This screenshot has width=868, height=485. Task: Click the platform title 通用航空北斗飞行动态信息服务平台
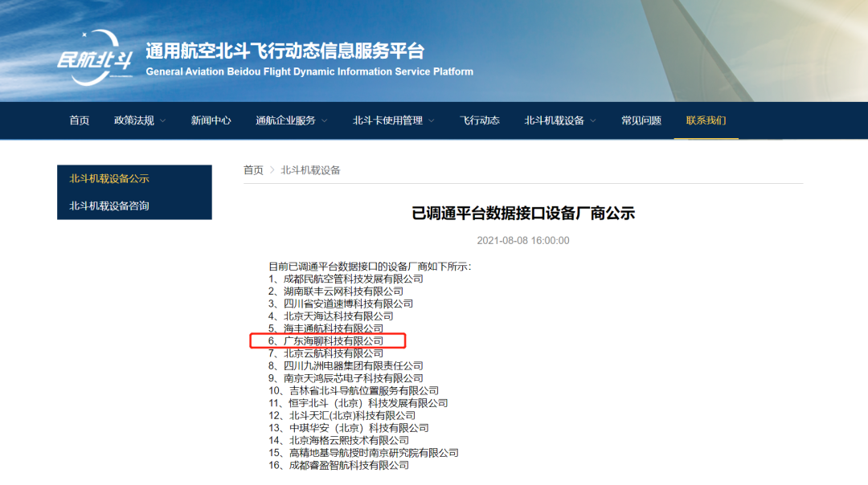tap(285, 51)
